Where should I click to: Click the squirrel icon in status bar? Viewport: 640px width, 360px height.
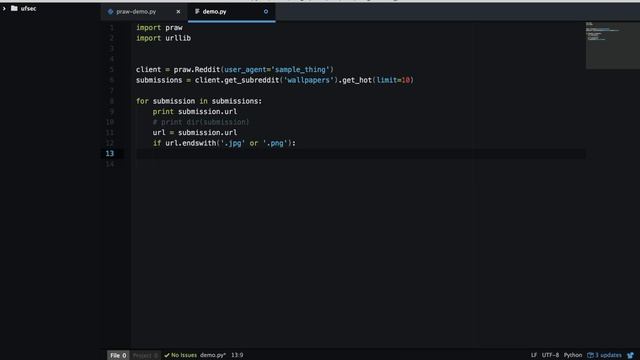pyautogui.click(x=631, y=356)
